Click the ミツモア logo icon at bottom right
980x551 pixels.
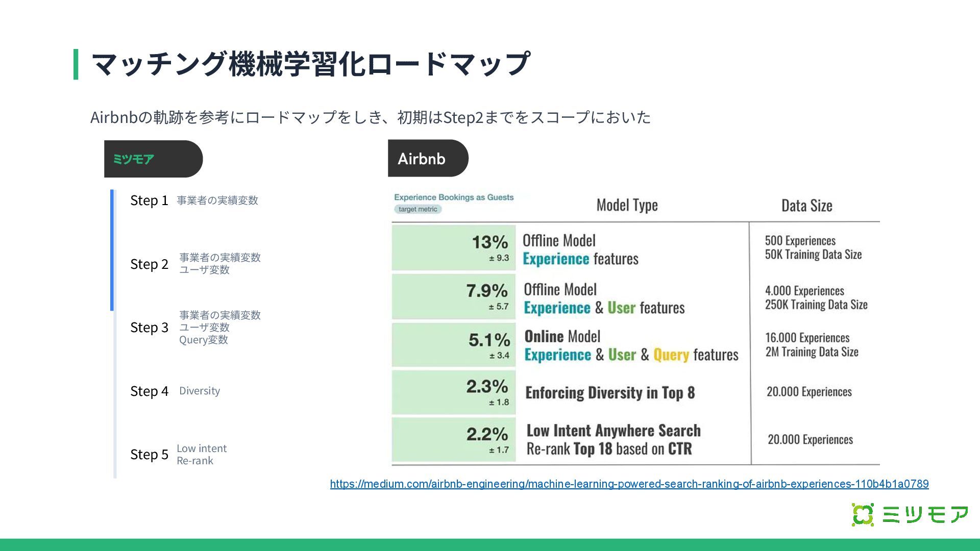click(x=863, y=515)
